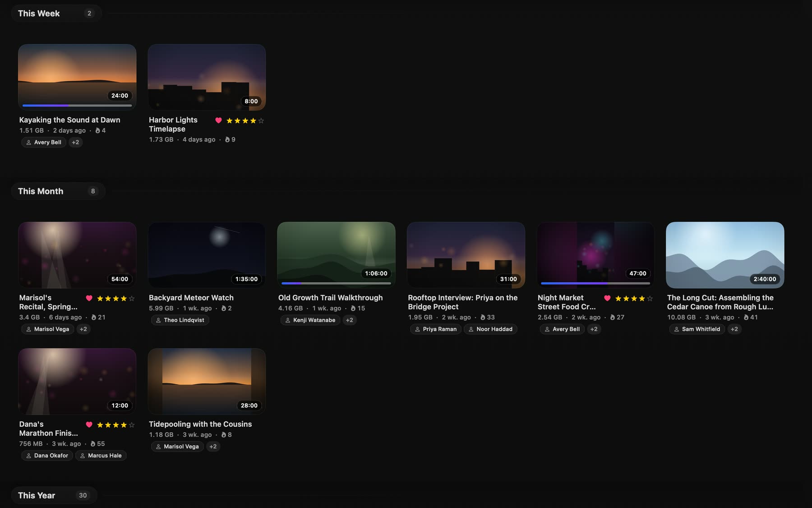Click flame icon on Tidepooling with the Cousins
812x508 pixels.
[224, 434]
